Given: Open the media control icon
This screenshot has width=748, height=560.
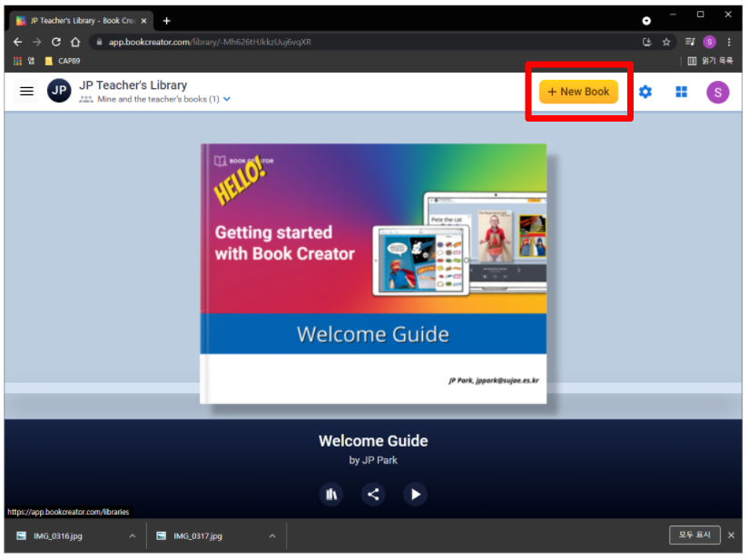Looking at the screenshot, I should (x=690, y=42).
